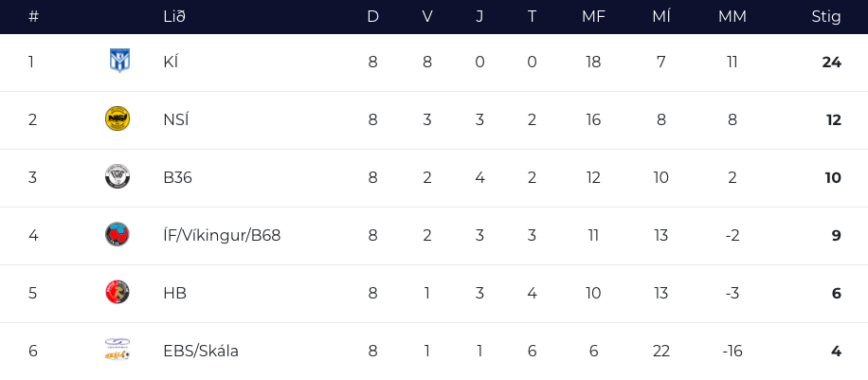Screen dimensions: 868x380
Task: Click the B36 club crest icon
Action: tap(118, 176)
